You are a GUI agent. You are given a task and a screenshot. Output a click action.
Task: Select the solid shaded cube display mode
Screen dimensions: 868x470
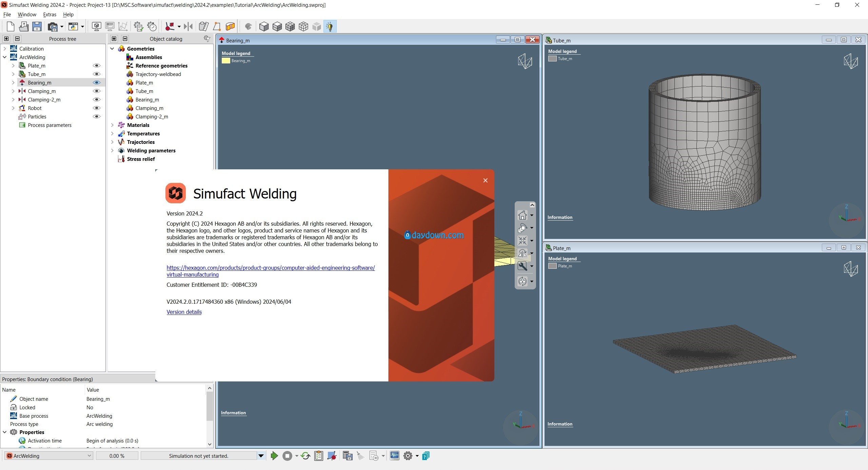pos(264,26)
